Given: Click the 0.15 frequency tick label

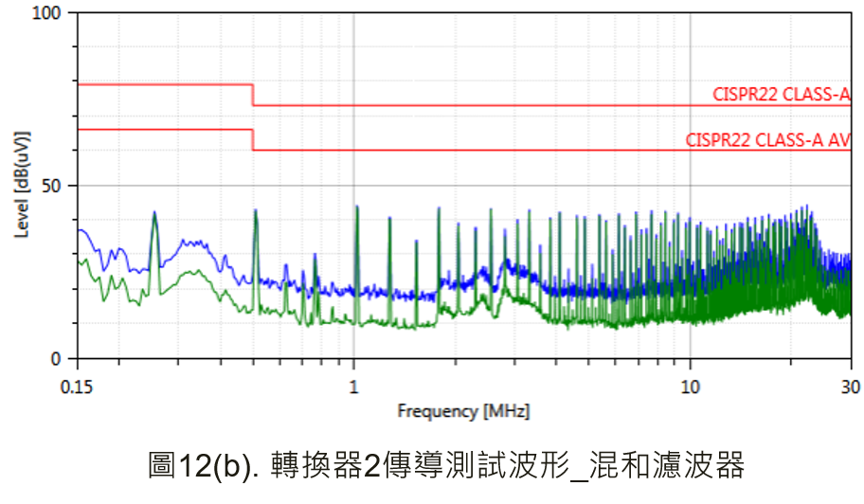Looking at the screenshot, I should (77, 387).
